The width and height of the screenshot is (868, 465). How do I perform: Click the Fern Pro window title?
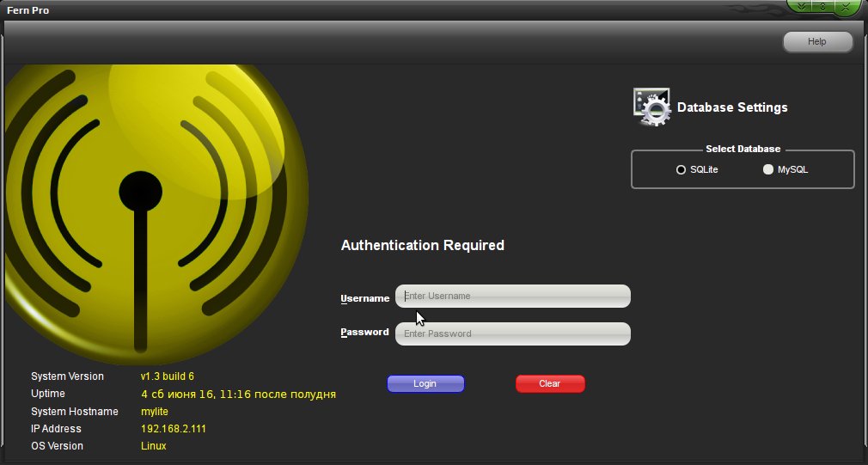pyautogui.click(x=28, y=10)
